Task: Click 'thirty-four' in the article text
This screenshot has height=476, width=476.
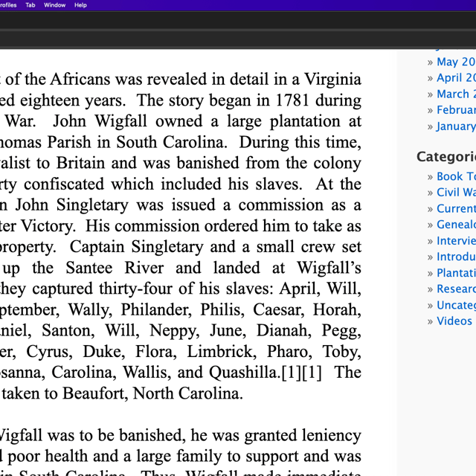Action: [135, 289]
